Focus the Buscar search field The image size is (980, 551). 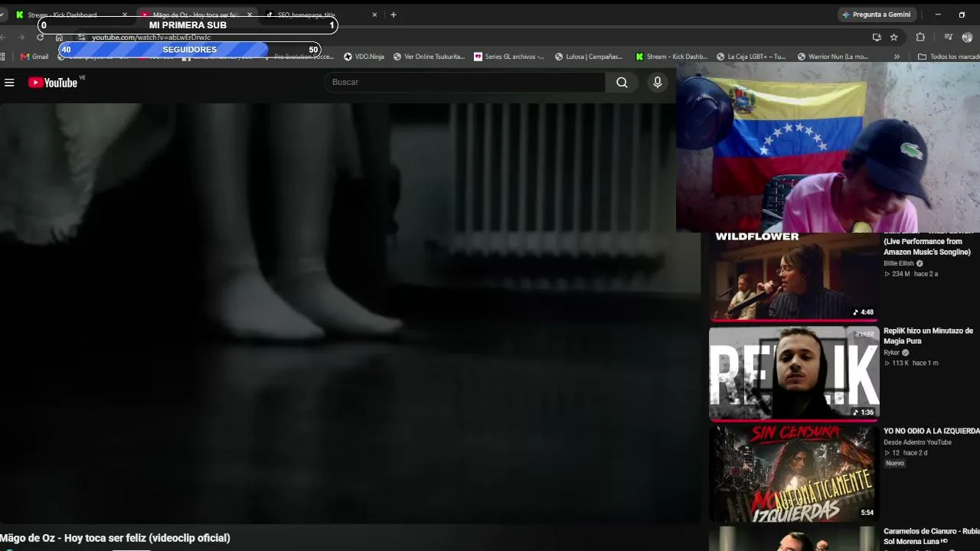(x=465, y=83)
